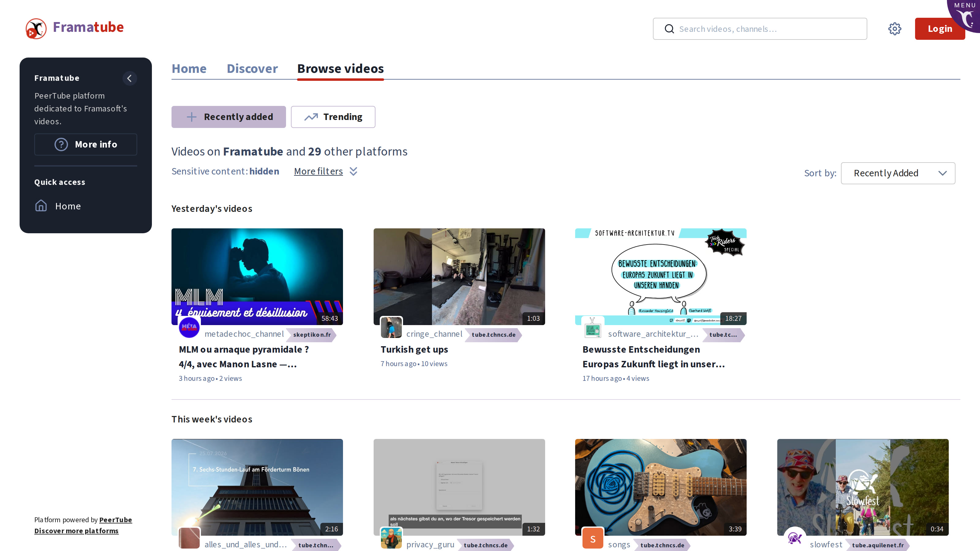Click the Framatube site title text
The height and width of the screenshot is (551, 980).
[88, 27]
